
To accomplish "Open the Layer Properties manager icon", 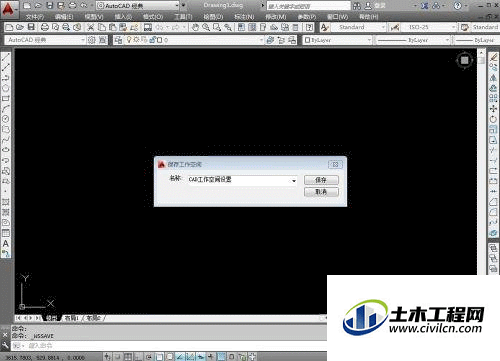I will [118, 40].
